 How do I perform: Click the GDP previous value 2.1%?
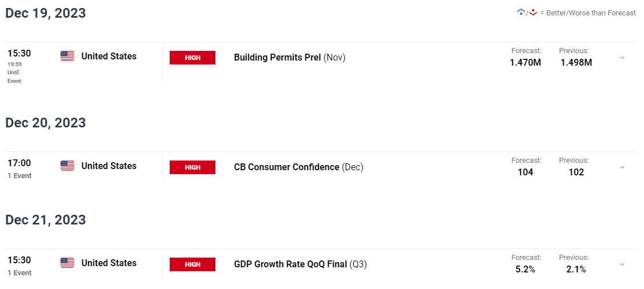pos(576,270)
